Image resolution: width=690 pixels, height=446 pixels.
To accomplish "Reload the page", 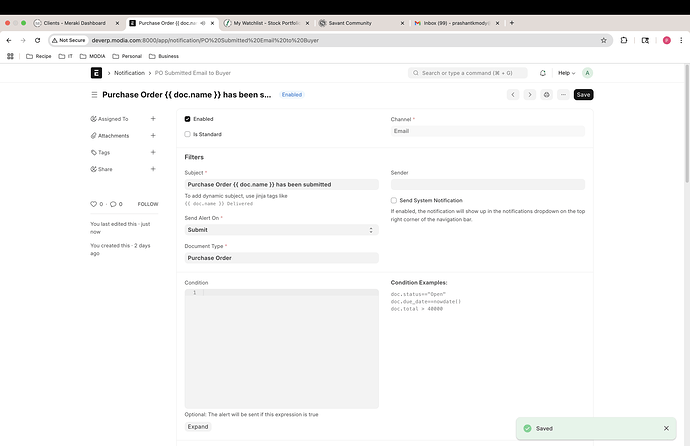I will coord(37,40).
